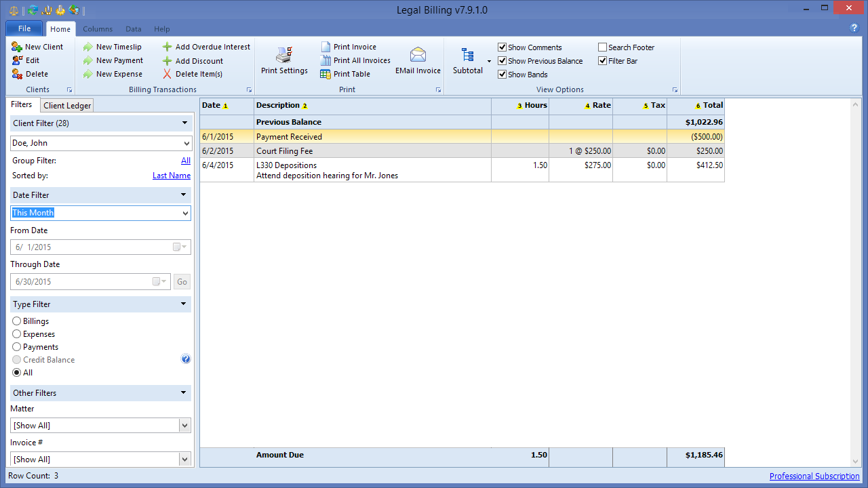Record a New Payment
Screen dimensions: 868x488
click(113, 60)
